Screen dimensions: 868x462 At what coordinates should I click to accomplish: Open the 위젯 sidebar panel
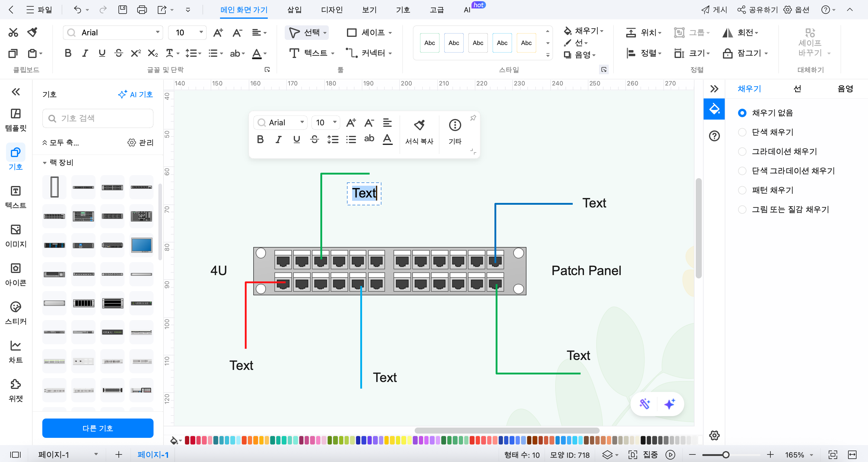(x=15, y=391)
